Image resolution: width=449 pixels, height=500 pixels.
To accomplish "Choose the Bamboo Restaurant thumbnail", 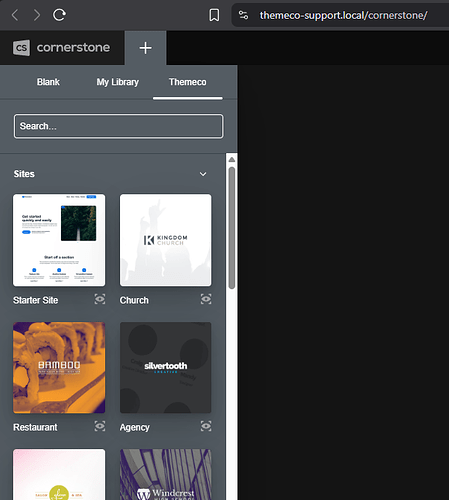I will tap(59, 368).
